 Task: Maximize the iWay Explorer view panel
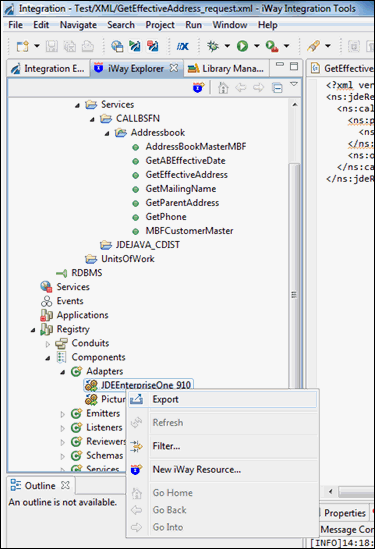[x=294, y=66]
